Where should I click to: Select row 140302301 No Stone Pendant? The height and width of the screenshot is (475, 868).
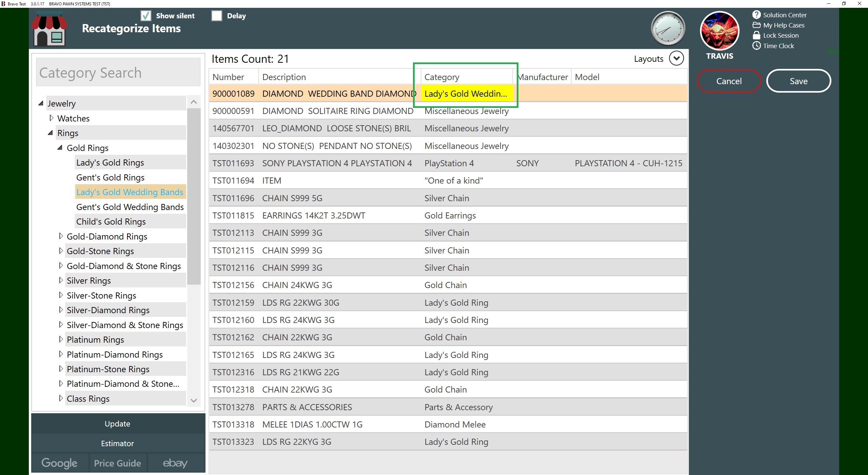(448, 146)
